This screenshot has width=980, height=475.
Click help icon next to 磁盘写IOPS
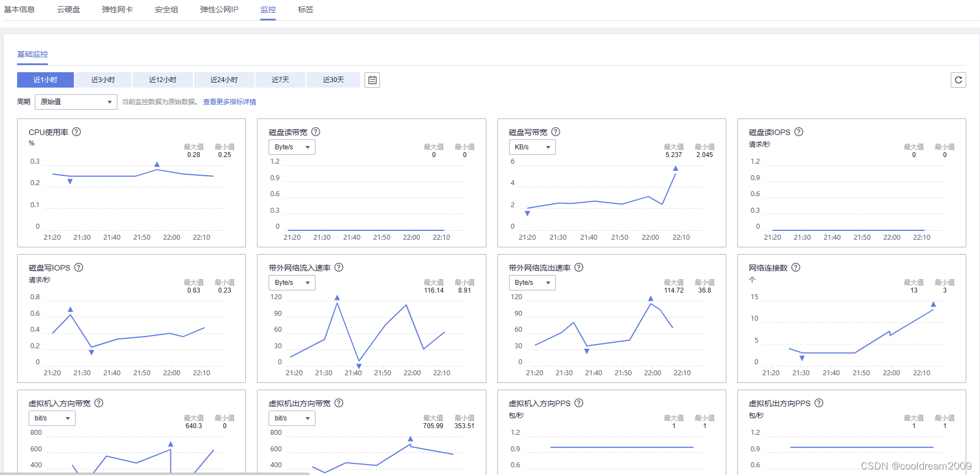[x=79, y=267]
